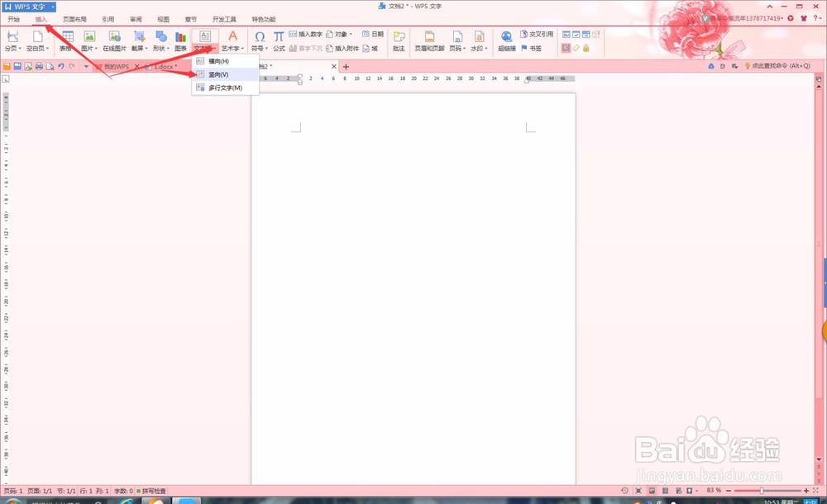This screenshot has width=827, height=504.
Task: Click the eraser icon in form controls
Action: 576,48
